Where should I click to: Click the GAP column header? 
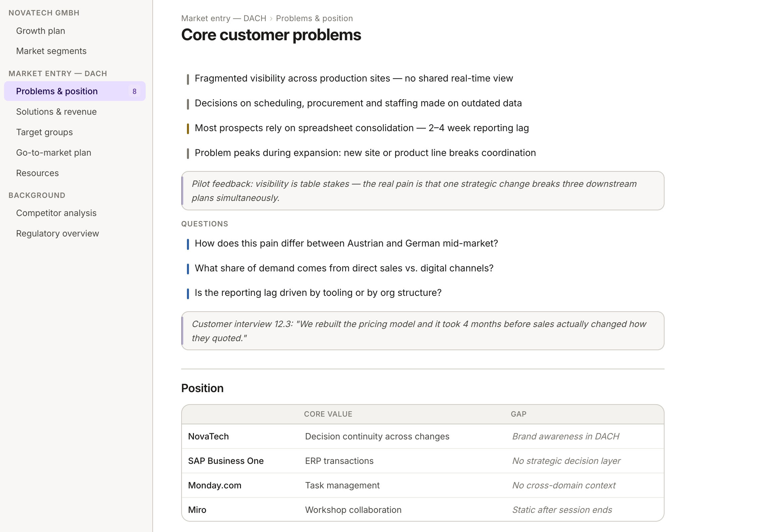(x=518, y=414)
